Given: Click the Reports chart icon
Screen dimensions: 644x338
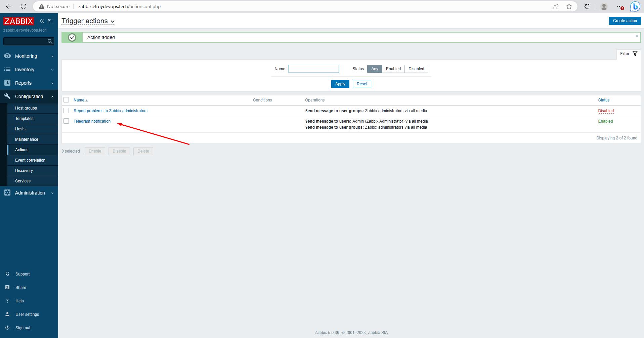Looking at the screenshot, I should pos(7,83).
